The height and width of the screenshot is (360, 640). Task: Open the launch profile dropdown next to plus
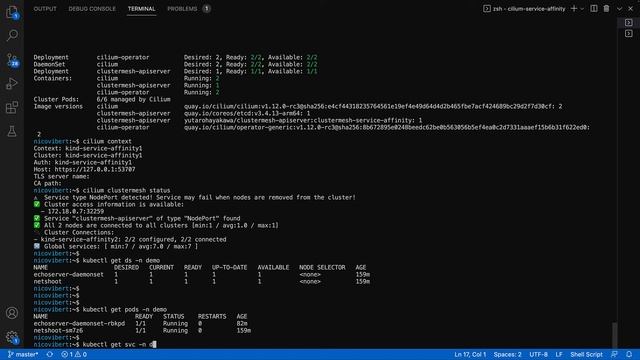[582, 9]
